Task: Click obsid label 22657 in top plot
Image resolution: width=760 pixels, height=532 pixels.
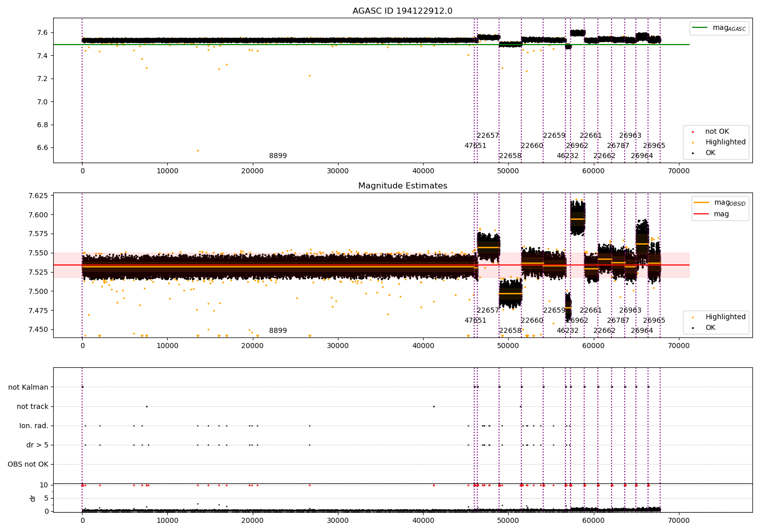Action: (x=488, y=136)
